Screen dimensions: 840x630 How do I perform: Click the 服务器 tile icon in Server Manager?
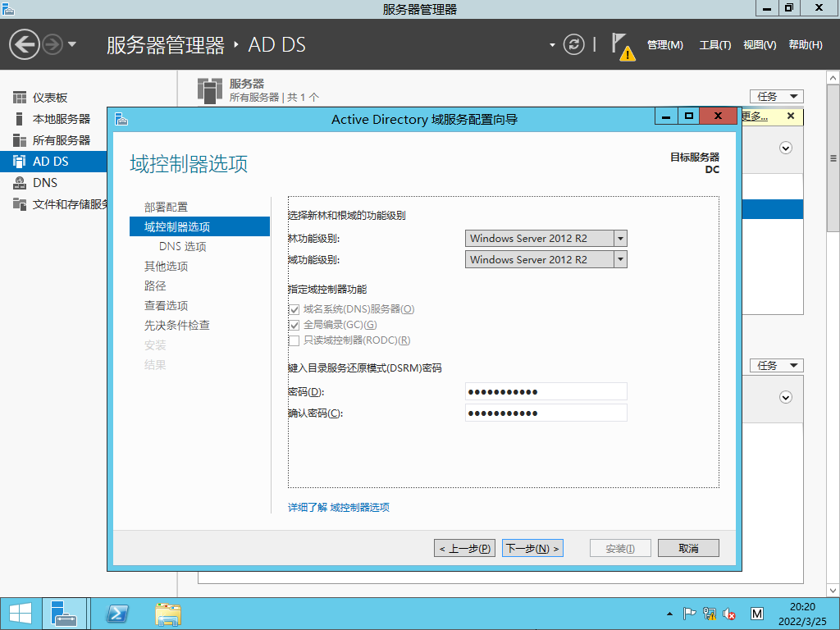tap(209, 90)
